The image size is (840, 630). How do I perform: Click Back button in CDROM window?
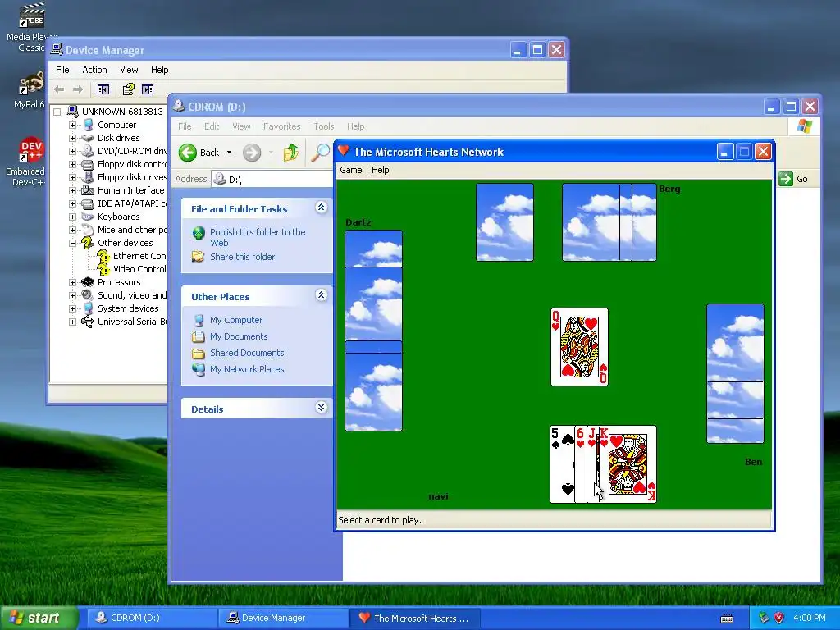(199, 153)
